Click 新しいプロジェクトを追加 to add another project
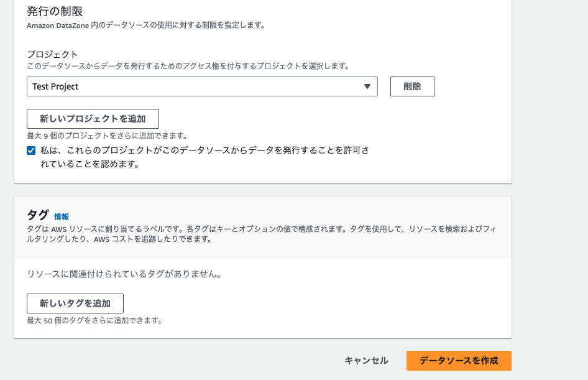This screenshot has width=588, height=380. pyautogui.click(x=92, y=118)
